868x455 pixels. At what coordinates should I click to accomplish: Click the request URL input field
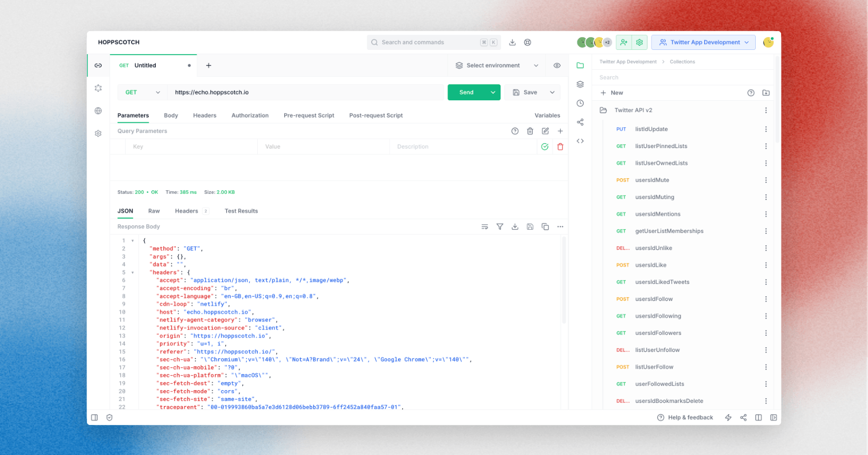(x=306, y=92)
